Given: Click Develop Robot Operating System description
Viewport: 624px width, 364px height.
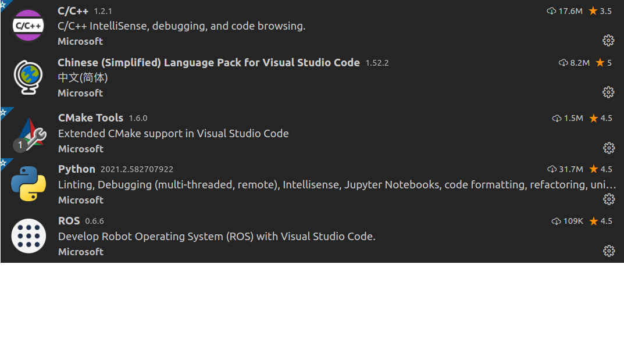Looking at the screenshot, I should pyautogui.click(x=217, y=236).
